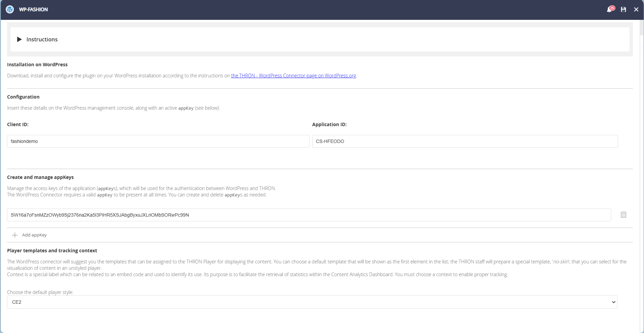The height and width of the screenshot is (333, 644).
Task: Click the Installation on WordPress heading
Action: pos(37,65)
